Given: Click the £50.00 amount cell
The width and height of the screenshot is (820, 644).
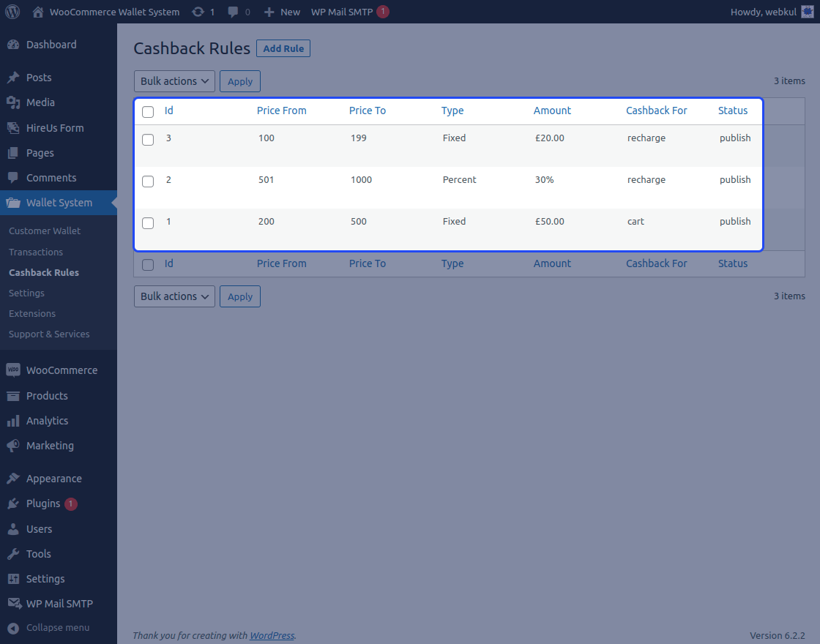Looking at the screenshot, I should coord(550,222).
